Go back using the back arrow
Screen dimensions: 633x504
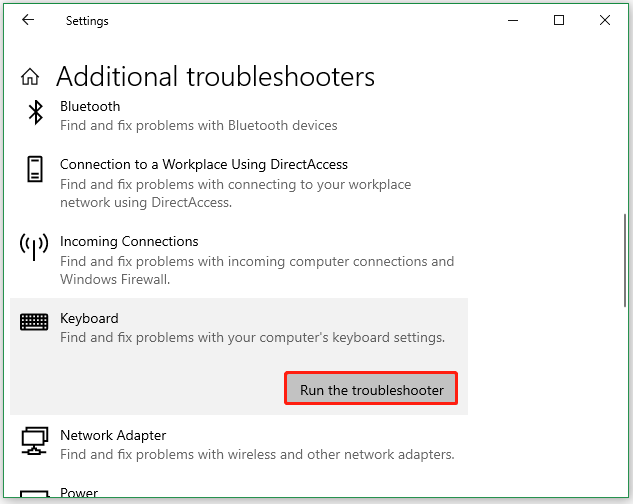[x=27, y=20]
